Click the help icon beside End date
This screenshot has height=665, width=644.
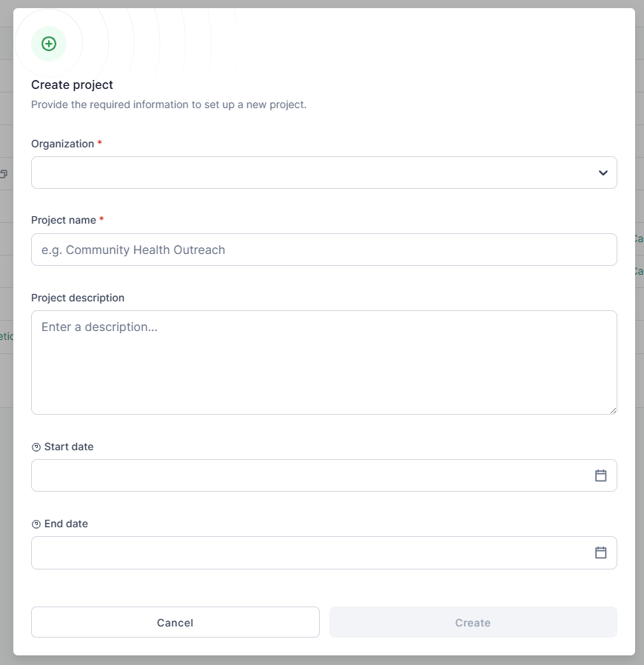pyautogui.click(x=36, y=524)
